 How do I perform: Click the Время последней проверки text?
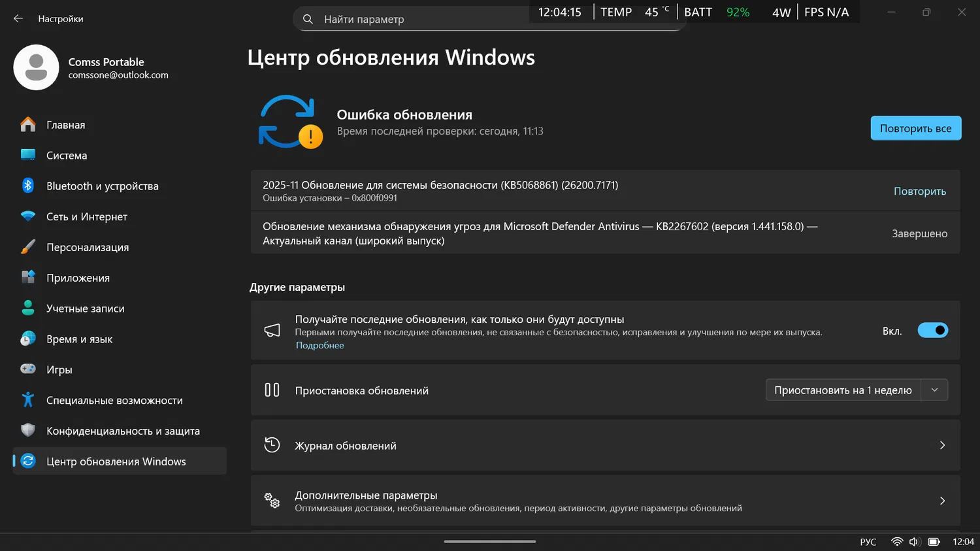pyautogui.click(x=440, y=131)
